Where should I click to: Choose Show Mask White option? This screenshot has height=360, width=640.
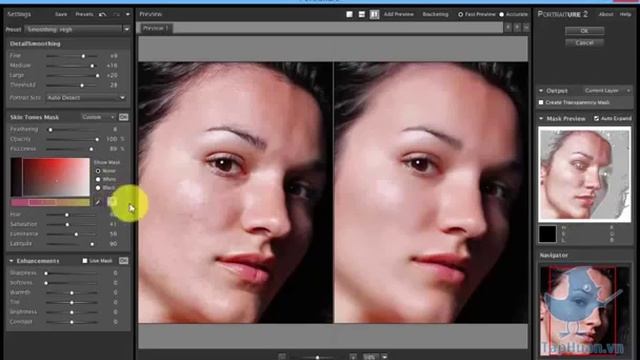pyautogui.click(x=98, y=179)
